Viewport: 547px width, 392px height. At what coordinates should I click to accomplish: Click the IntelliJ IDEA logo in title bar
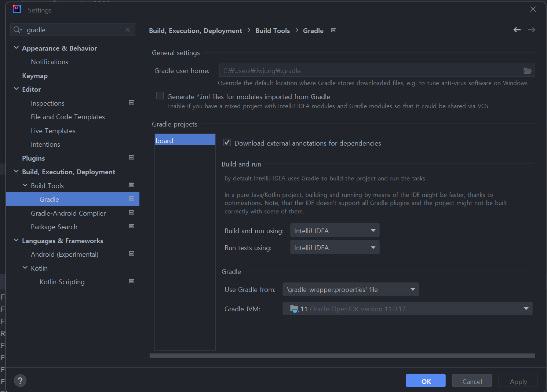click(17, 9)
